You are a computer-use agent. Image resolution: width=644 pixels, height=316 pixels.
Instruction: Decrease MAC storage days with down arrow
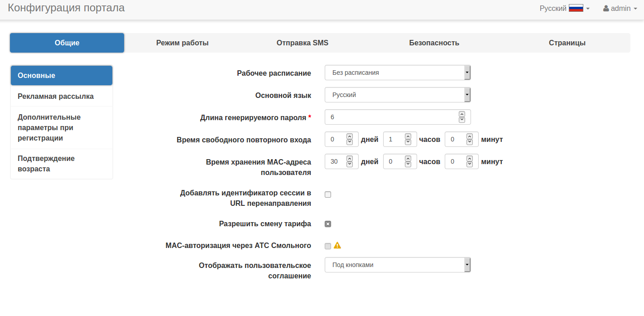(349, 164)
